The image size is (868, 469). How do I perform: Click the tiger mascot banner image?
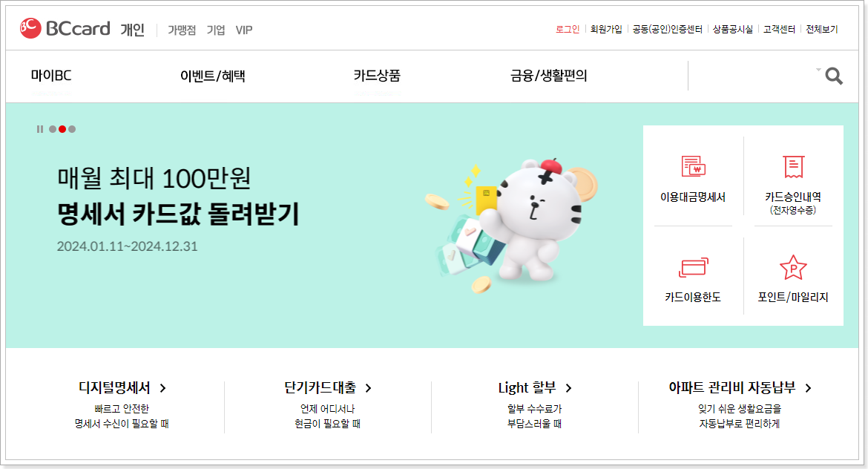(512, 224)
